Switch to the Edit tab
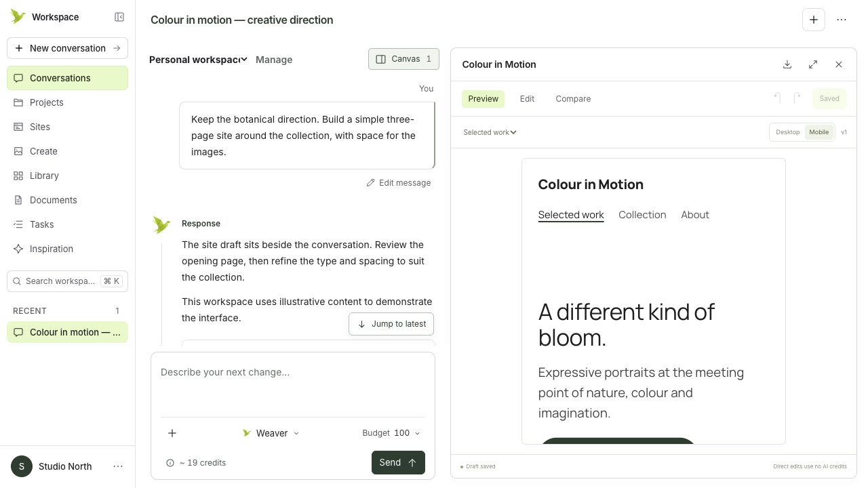Viewport: 868px width, 488px height. pos(527,99)
